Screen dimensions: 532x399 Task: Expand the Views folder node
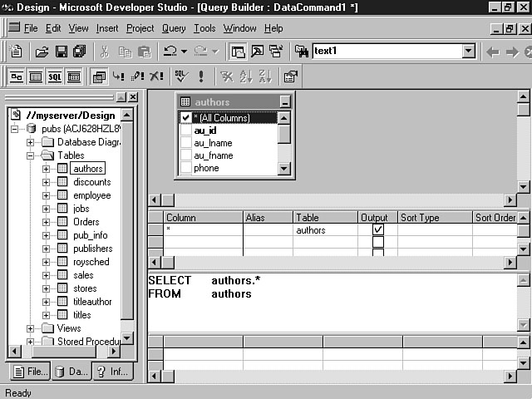pyautogui.click(x=31, y=328)
